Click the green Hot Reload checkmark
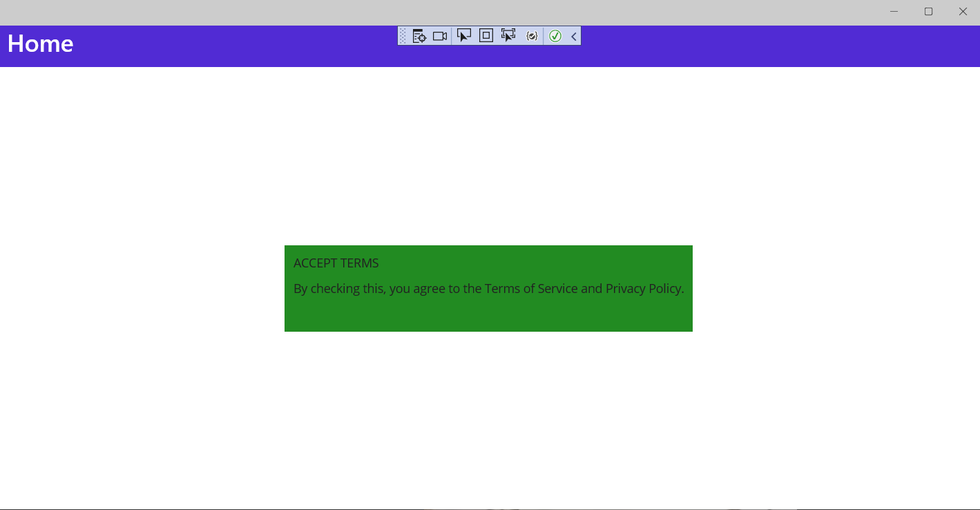 pos(555,36)
